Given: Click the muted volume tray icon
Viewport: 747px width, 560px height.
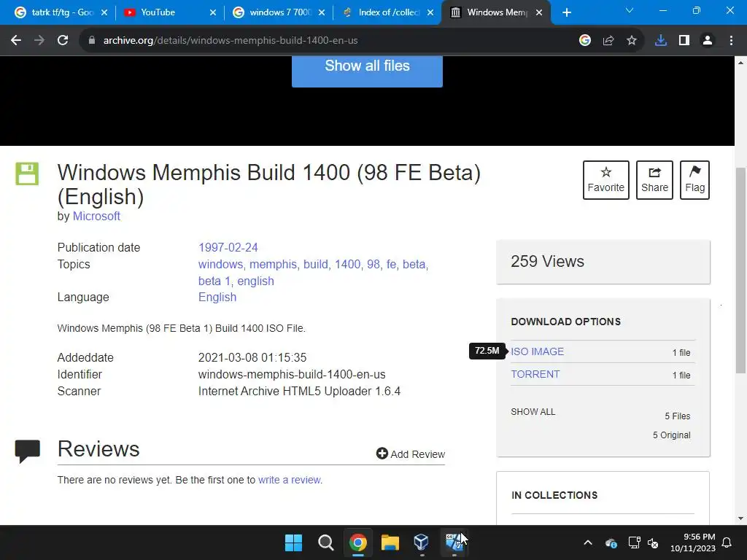Looking at the screenshot, I should click(x=653, y=542).
